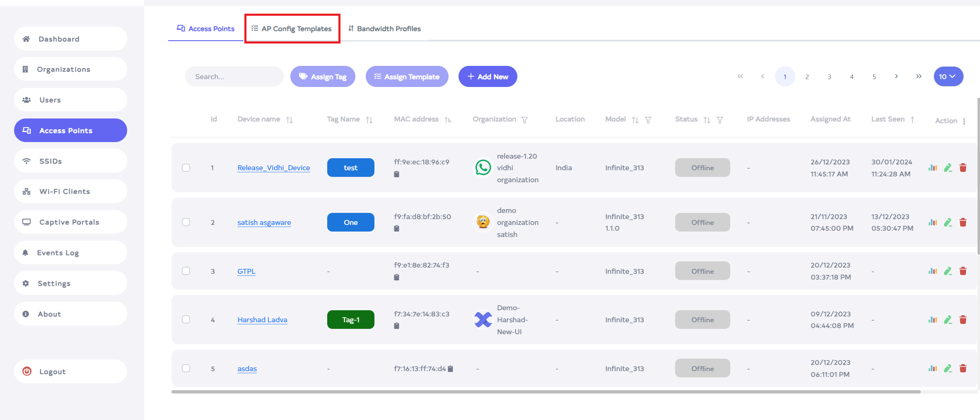
Task: Click the Organization column filter icon
Action: 524,120
